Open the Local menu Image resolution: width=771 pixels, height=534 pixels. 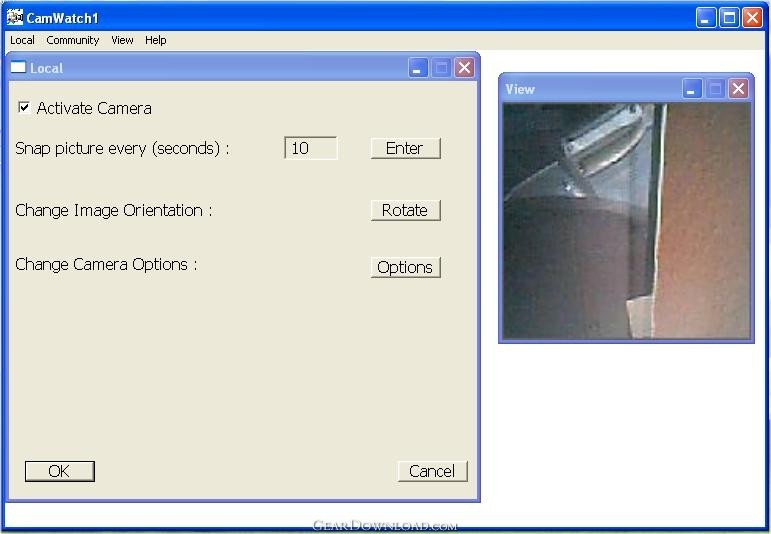[x=22, y=40]
